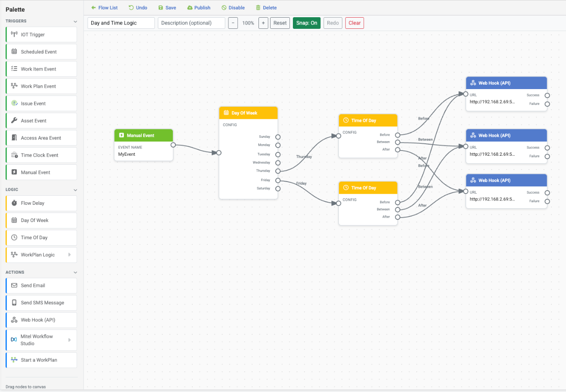Click the Saturday output port on Day Of Week

278,188
